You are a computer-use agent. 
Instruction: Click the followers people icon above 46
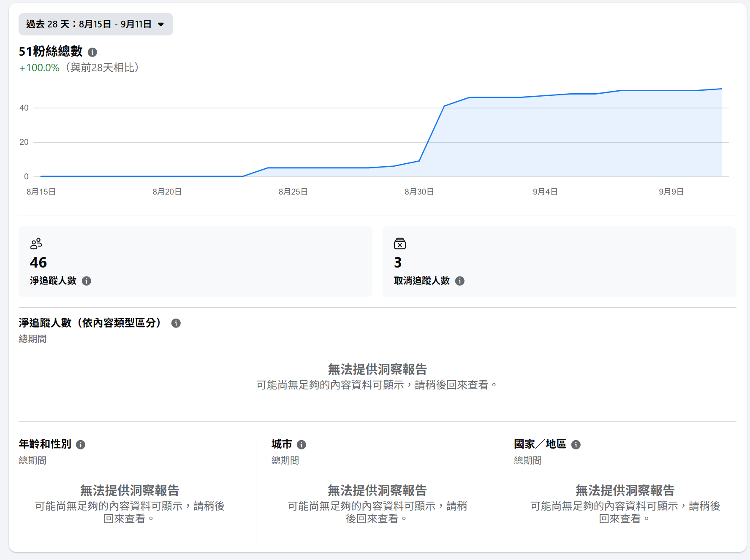coord(36,243)
